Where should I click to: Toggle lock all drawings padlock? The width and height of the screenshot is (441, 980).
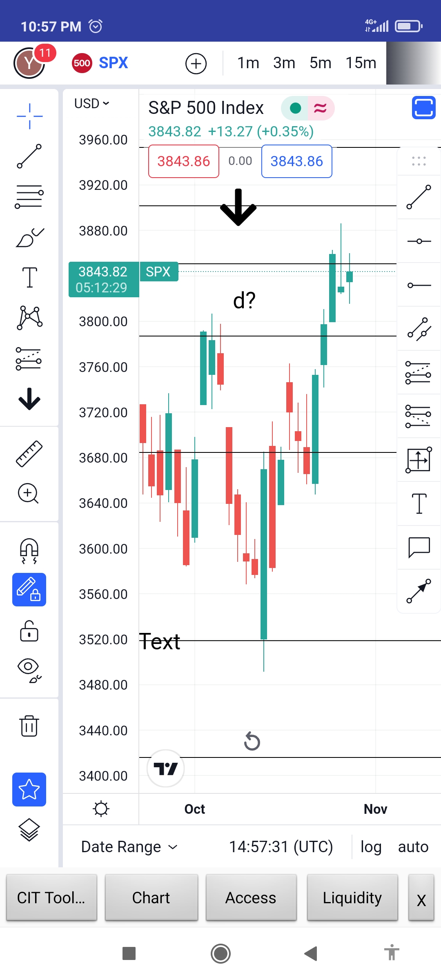(29, 631)
